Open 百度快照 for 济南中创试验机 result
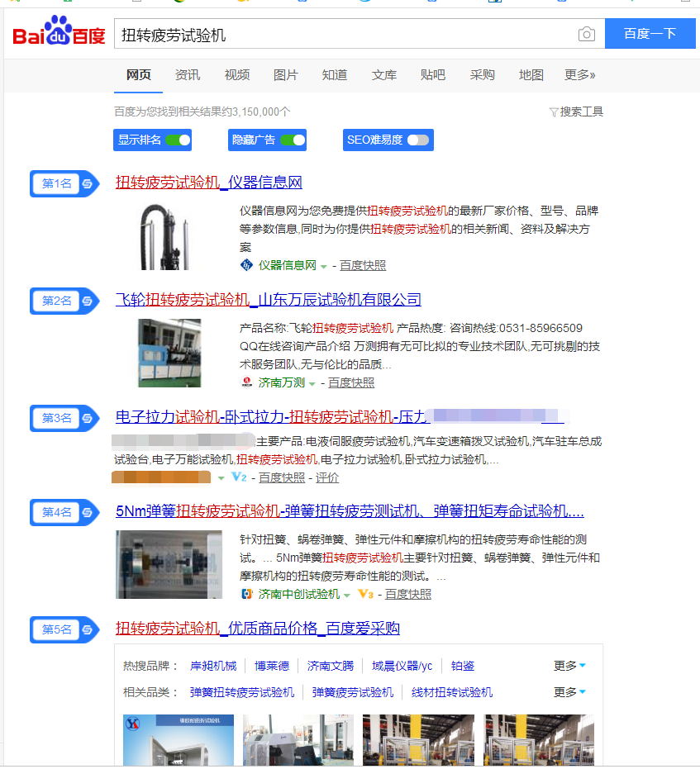The width and height of the screenshot is (700, 769). click(407, 595)
